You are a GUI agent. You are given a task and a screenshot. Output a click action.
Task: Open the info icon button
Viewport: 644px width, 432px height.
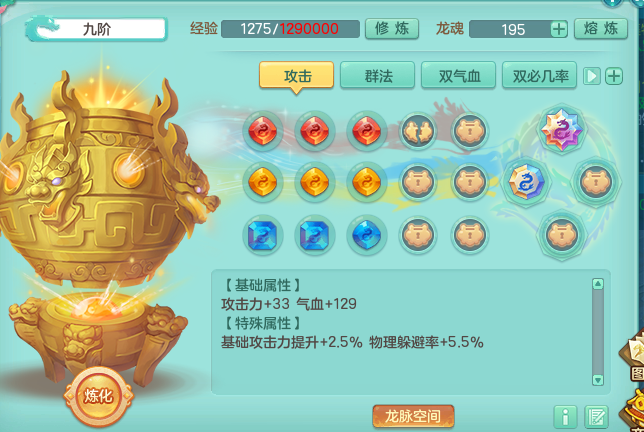coord(565,417)
